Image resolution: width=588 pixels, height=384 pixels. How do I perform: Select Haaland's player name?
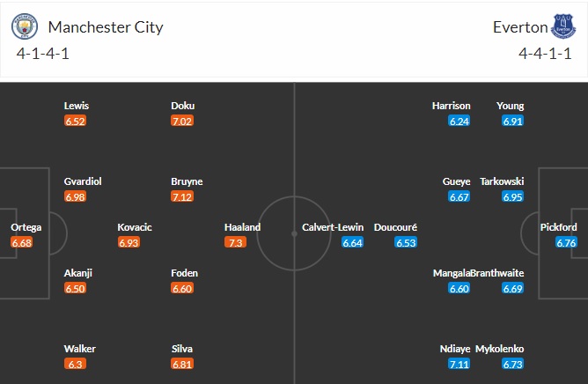[x=242, y=227]
